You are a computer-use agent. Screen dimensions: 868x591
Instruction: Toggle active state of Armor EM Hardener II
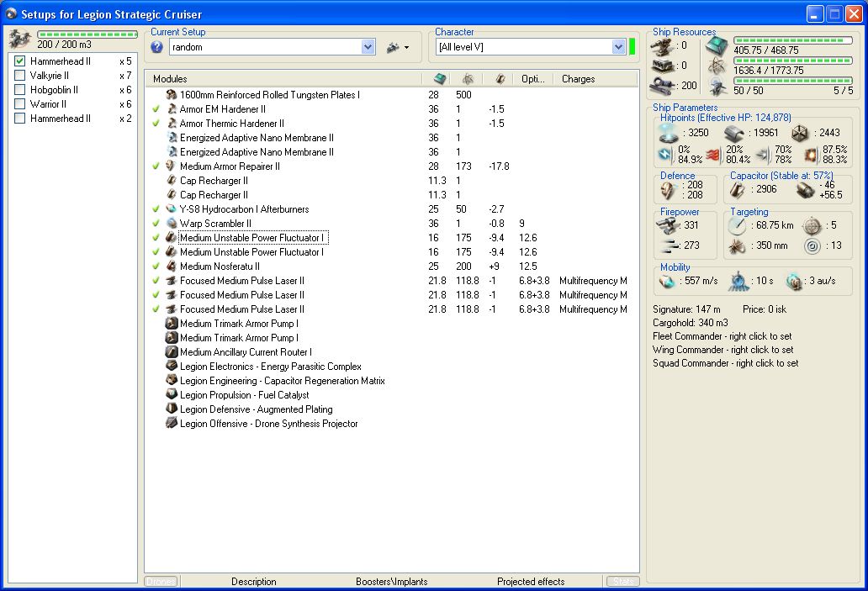(x=156, y=109)
